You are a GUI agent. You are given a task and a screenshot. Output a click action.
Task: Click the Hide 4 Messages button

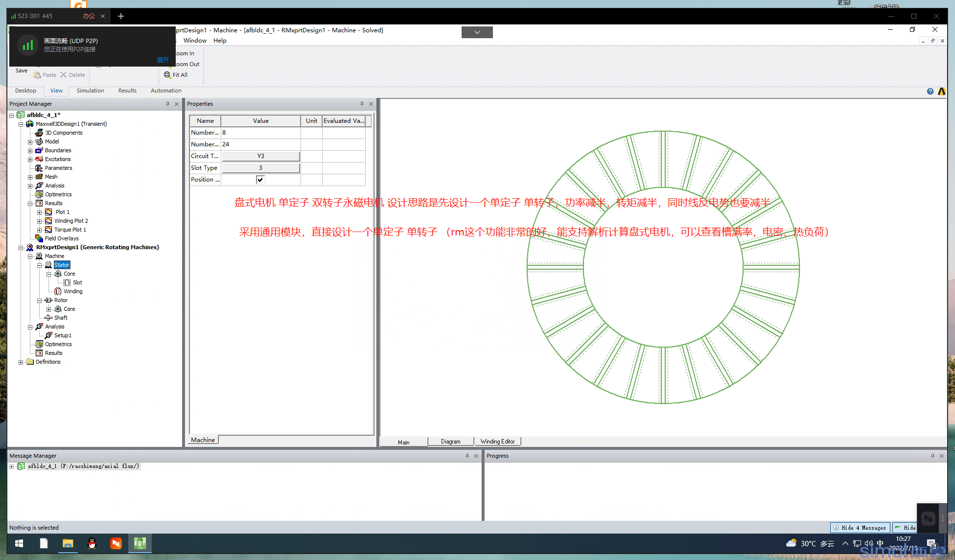pyautogui.click(x=860, y=528)
